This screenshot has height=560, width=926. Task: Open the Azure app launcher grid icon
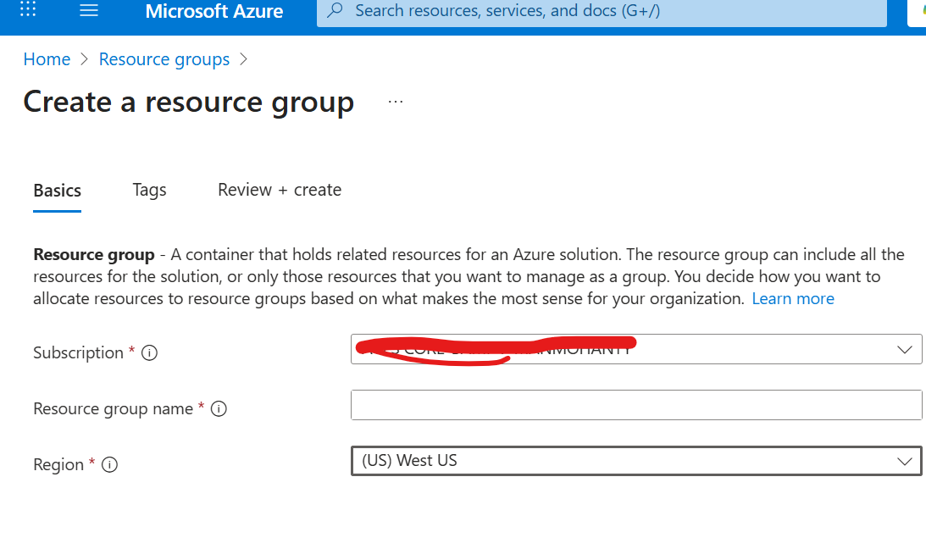click(28, 8)
